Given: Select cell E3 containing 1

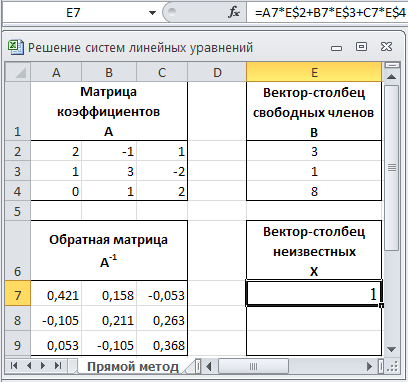Looking at the screenshot, I should coord(314,171).
